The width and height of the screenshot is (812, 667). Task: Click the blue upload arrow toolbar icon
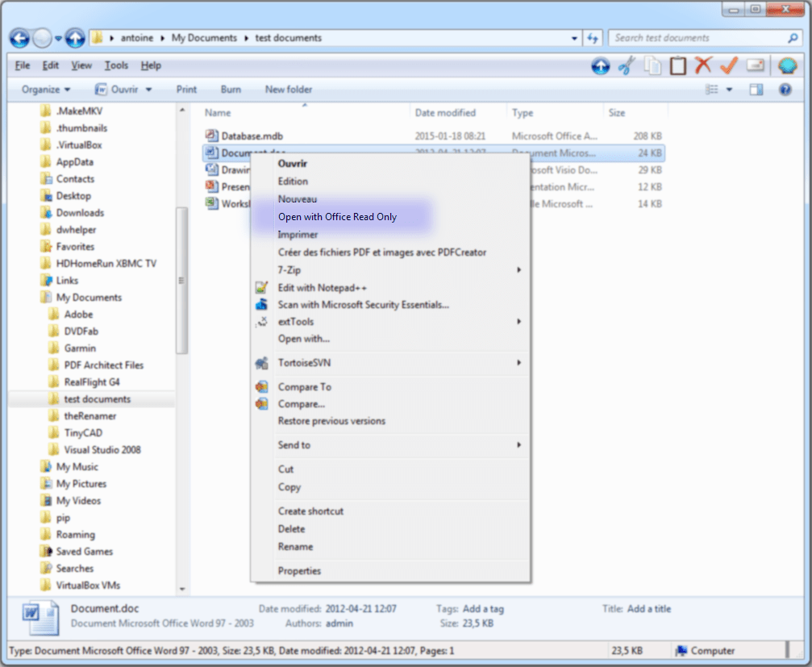point(601,66)
